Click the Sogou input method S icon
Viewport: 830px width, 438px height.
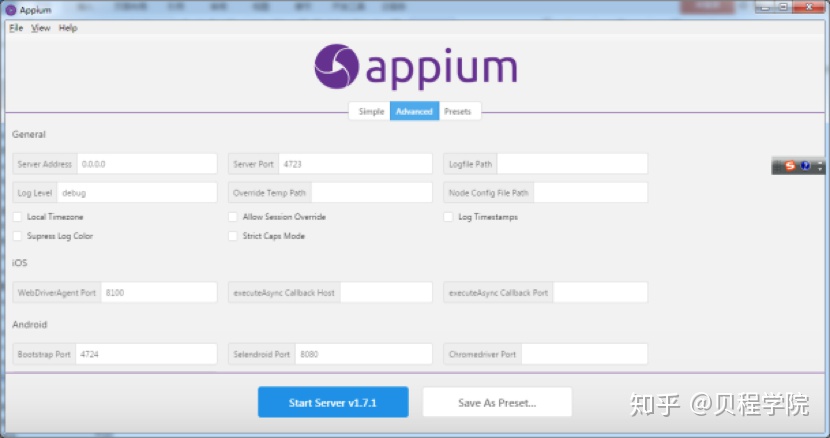[x=790, y=166]
